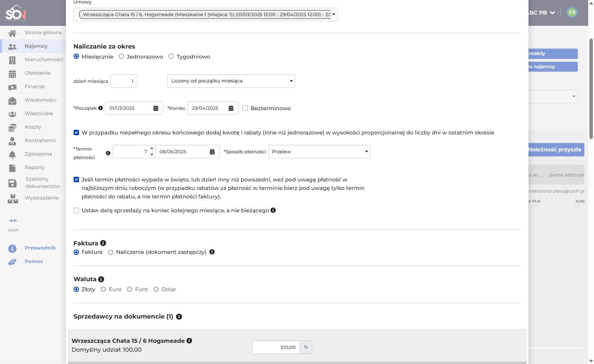The image size is (594, 364).
Task: Open the Koszty coins icon
Action: click(x=12, y=127)
